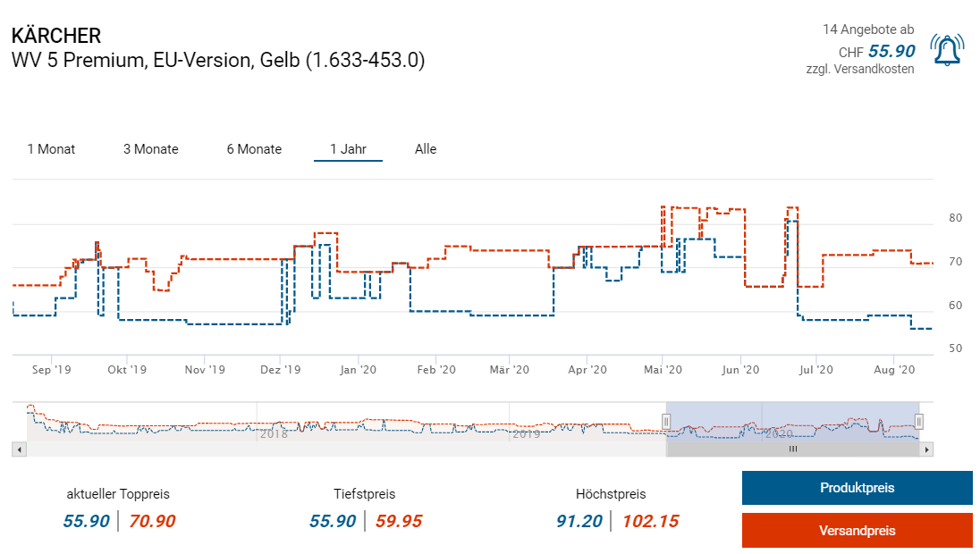Viewport: 980px width, 554px height.
Task: Show the 6 Monate price history
Action: [254, 149]
